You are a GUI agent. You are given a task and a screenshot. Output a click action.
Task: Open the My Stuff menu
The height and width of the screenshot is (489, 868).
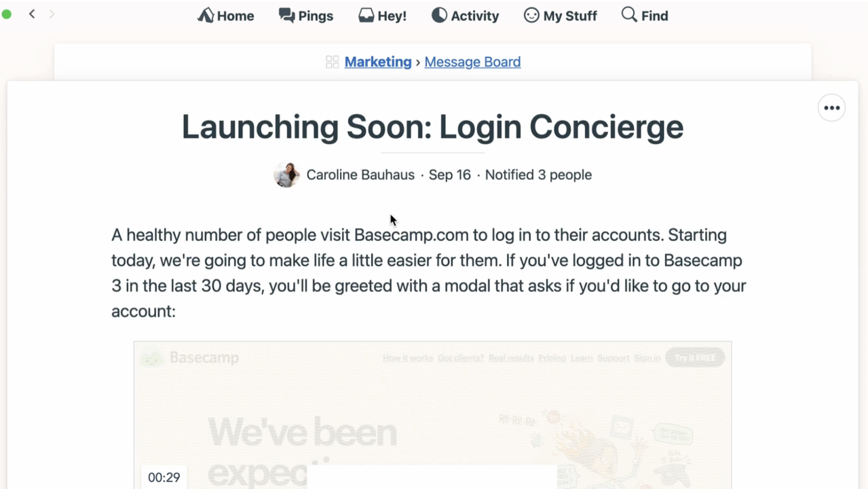pos(561,16)
